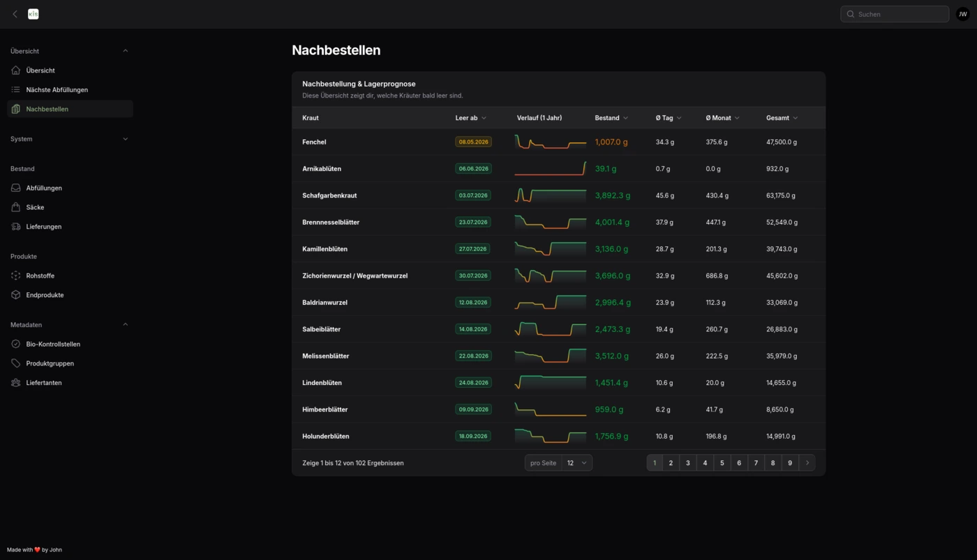Screen dimensions: 977x560
Task: Click next page arrow in pagination
Action: [x=807, y=463]
